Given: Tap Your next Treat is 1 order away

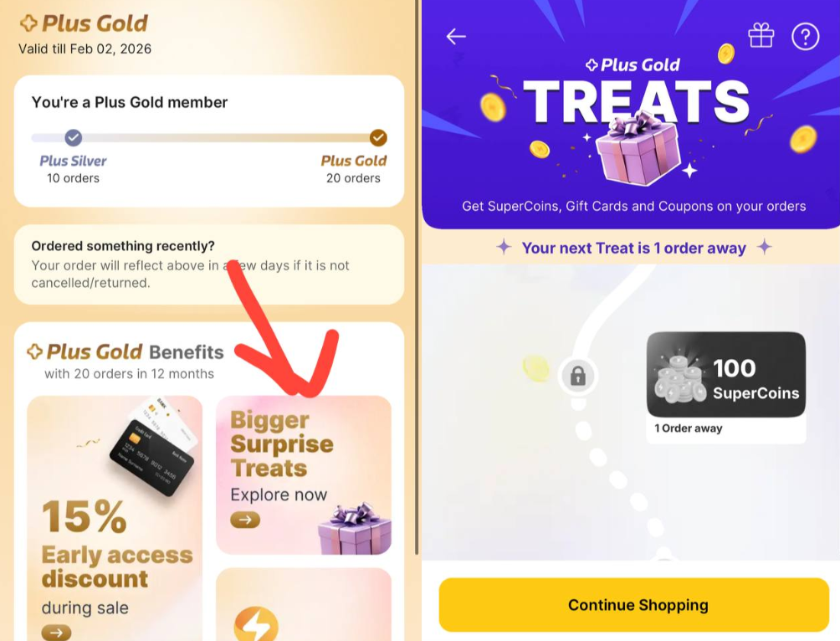Looking at the screenshot, I should tap(633, 249).
